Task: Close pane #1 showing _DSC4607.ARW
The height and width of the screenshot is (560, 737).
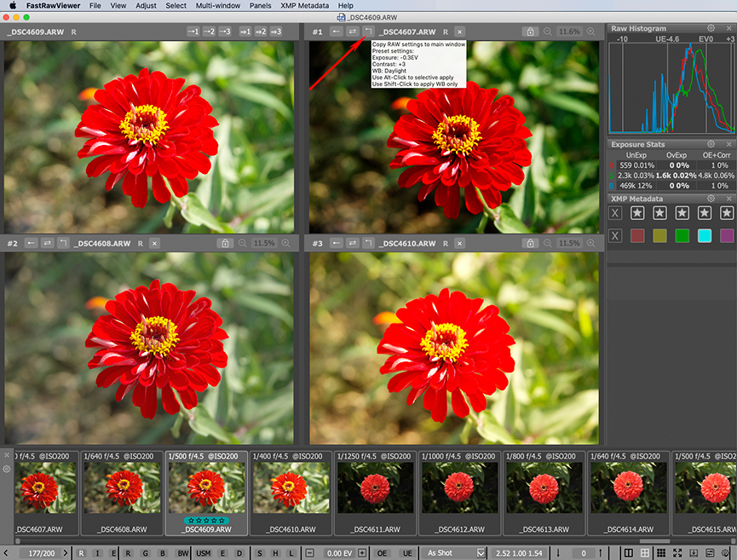Action: tap(460, 32)
